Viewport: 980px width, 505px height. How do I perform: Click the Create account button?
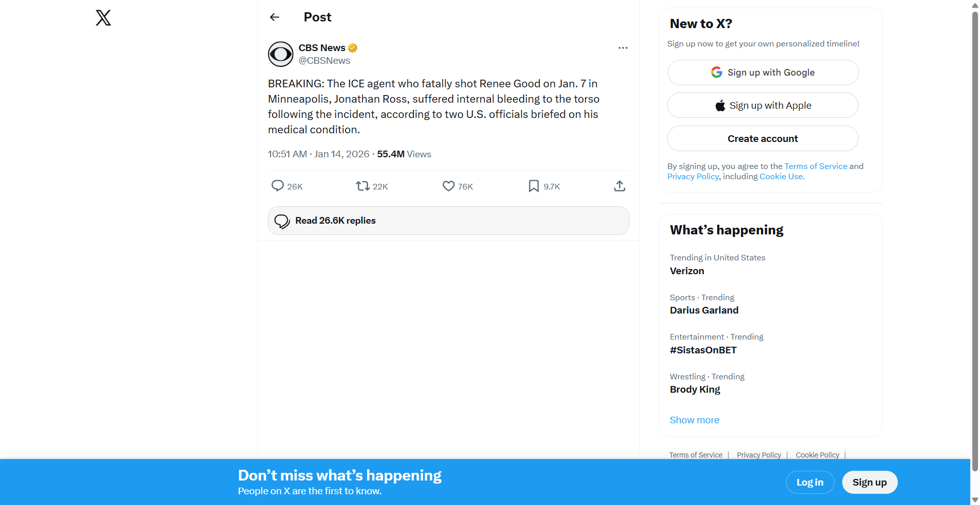(763, 139)
